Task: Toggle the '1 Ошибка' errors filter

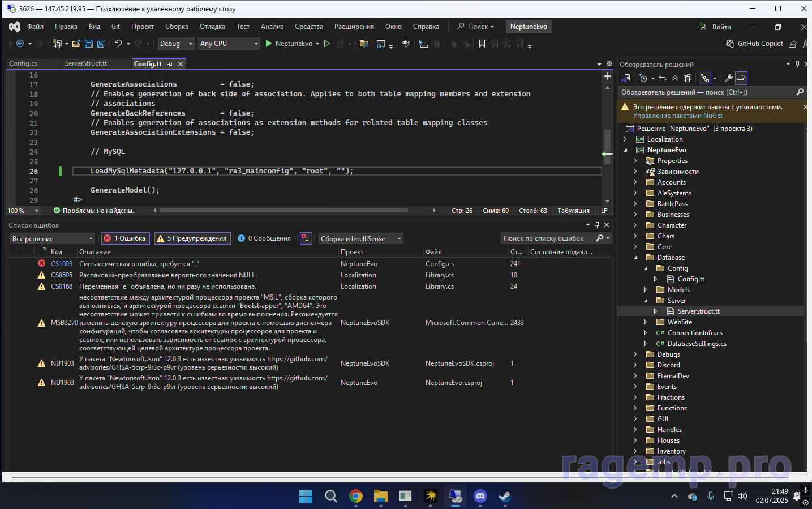Action: [x=124, y=238]
